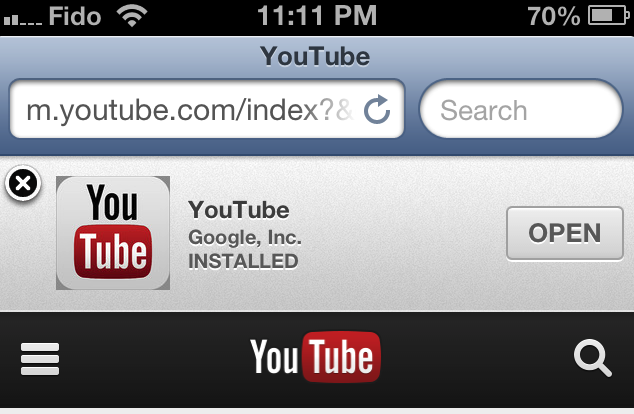Tap the Fido carrier label

75,16
